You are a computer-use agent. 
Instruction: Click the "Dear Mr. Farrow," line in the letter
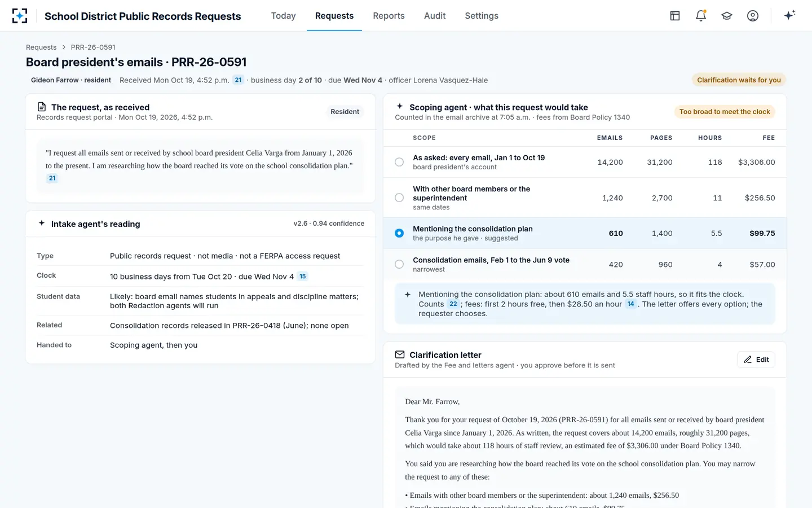tap(433, 402)
